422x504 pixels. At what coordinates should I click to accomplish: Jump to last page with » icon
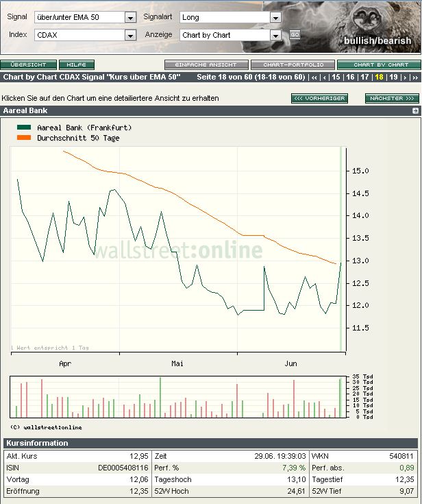(415, 77)
